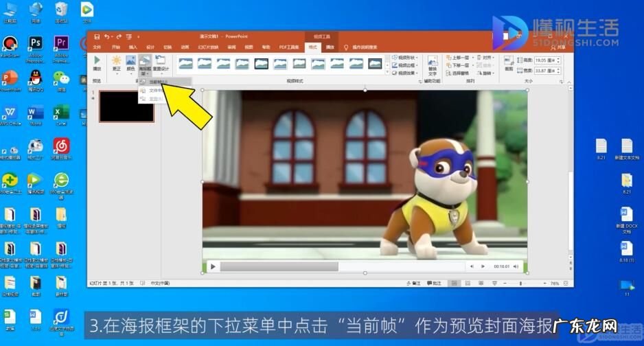Switch to Normal view icon in status bar
644x346 pixels.
coord(455,284)
